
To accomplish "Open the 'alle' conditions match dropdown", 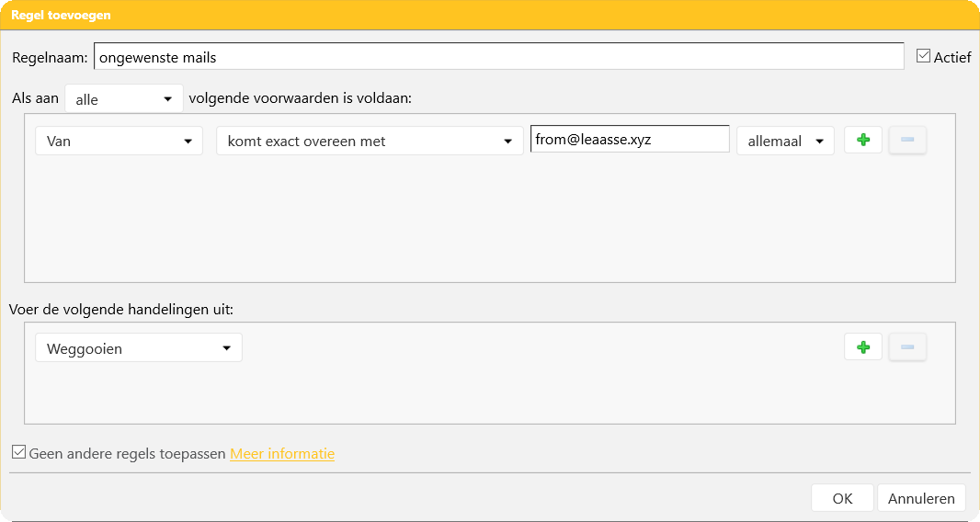I will pos(123,99).
